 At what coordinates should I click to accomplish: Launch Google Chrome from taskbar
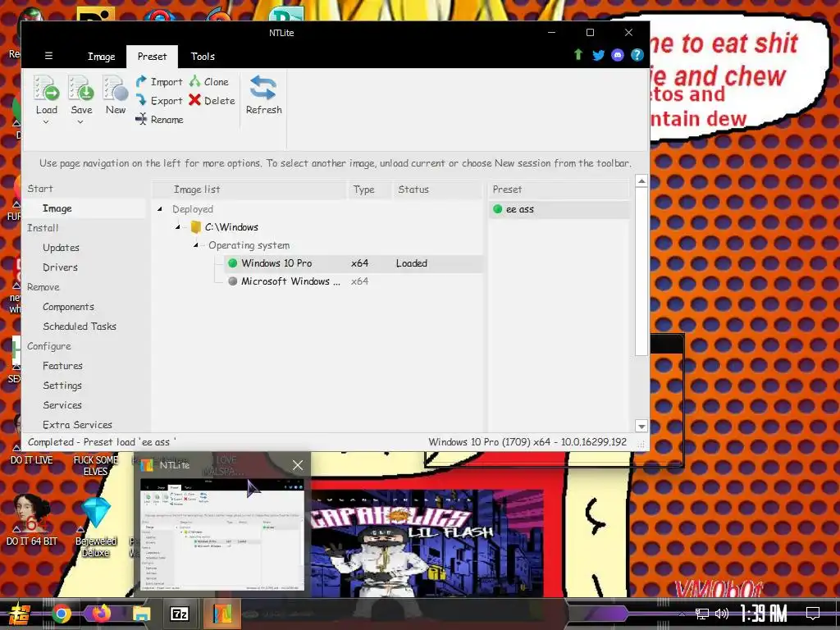[61, 614]
